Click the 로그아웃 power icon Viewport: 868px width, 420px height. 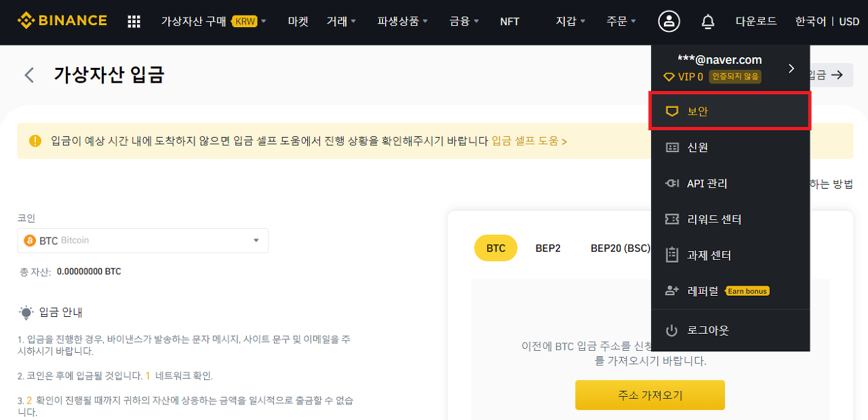pos(672,330)
